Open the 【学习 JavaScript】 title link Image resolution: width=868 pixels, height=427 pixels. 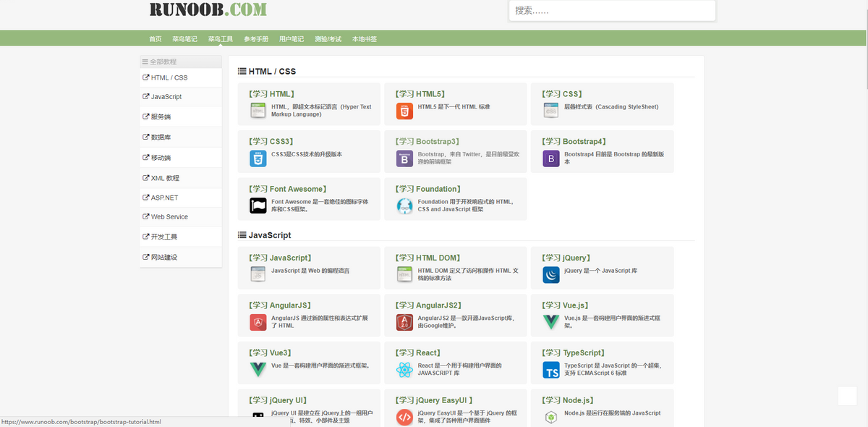click(281, 258)
